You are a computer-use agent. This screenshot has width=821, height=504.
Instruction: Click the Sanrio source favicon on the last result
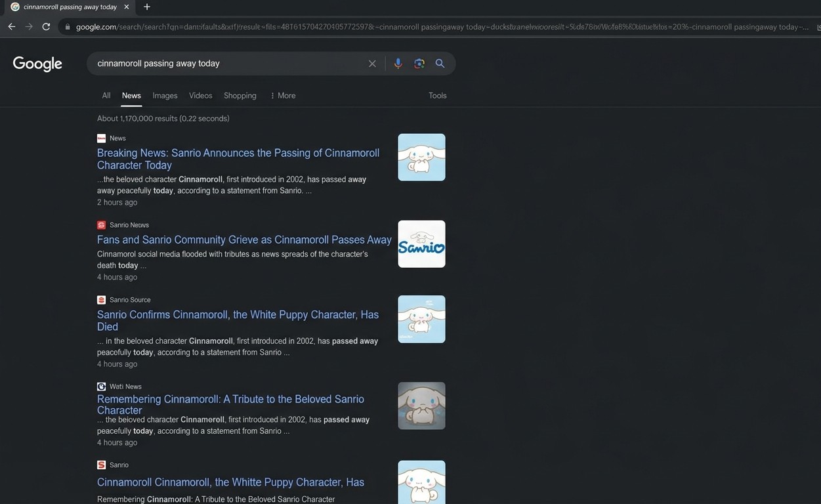[101, 465]
